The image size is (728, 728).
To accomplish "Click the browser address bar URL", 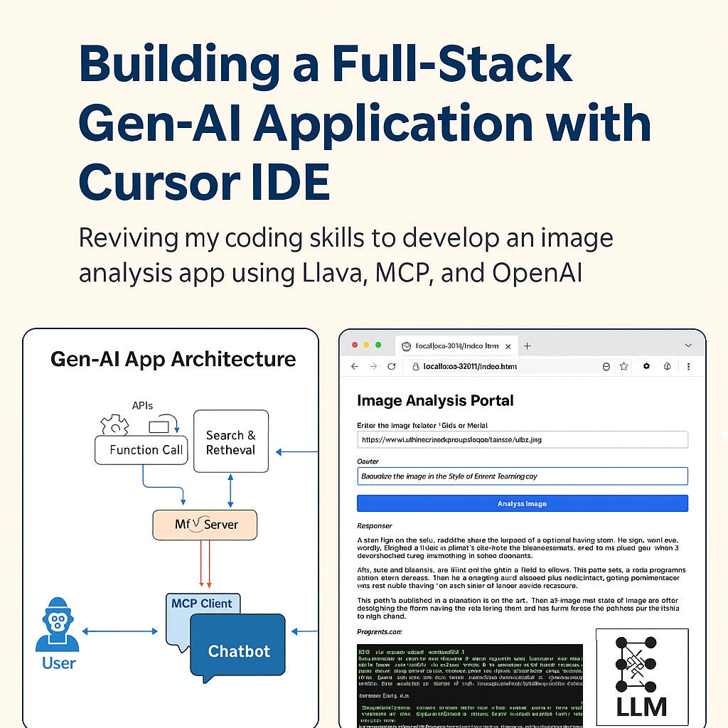I will point(470,366).
